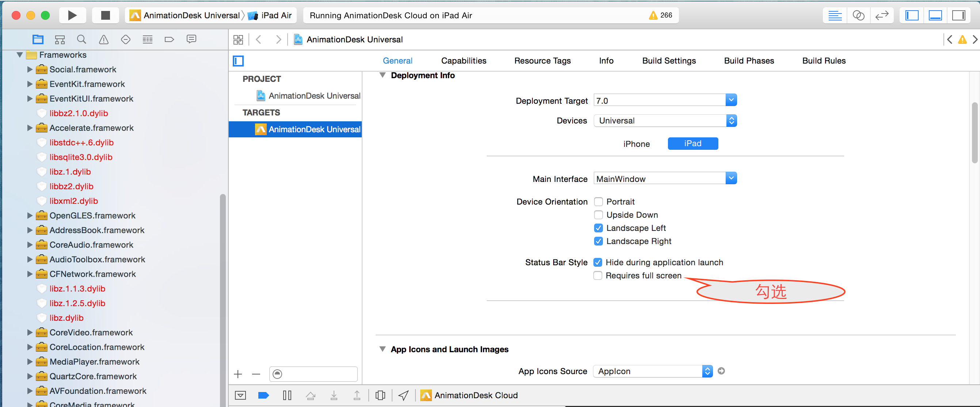Switch to Version editor

(881, 15)
